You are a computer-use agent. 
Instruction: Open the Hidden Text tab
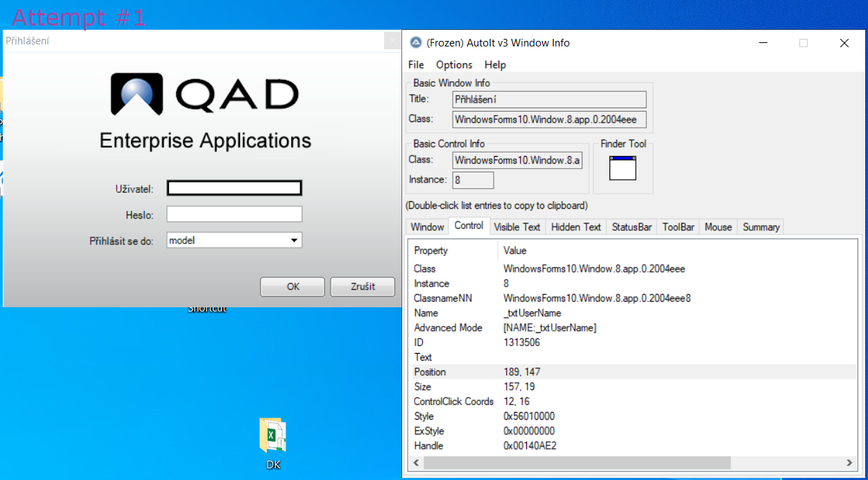point(576,227)
